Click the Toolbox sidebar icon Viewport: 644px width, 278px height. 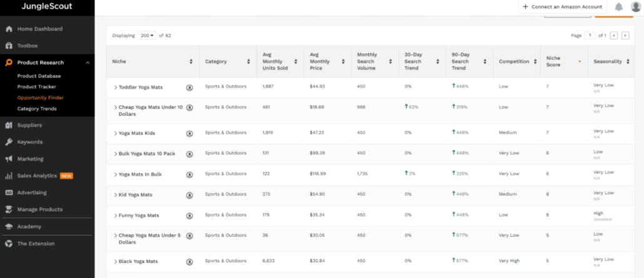[x=9, y=46]
